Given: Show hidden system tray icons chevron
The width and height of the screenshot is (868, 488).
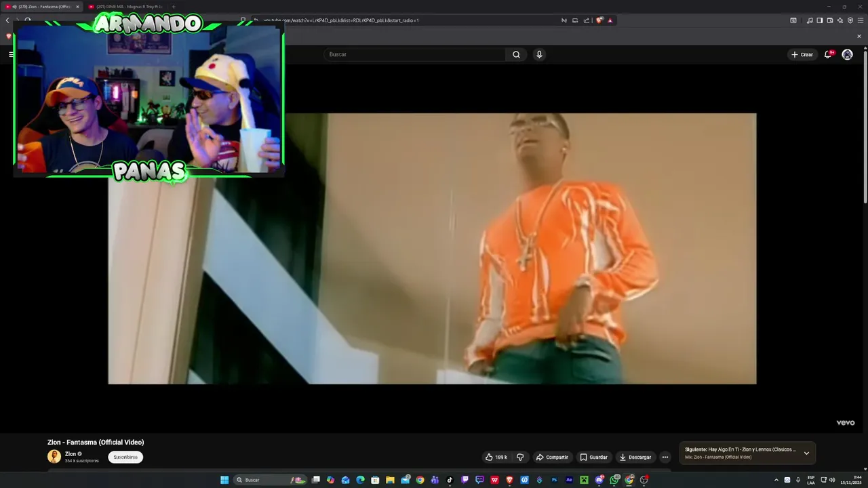Looking at the screenshot, I should pos(776,480).
